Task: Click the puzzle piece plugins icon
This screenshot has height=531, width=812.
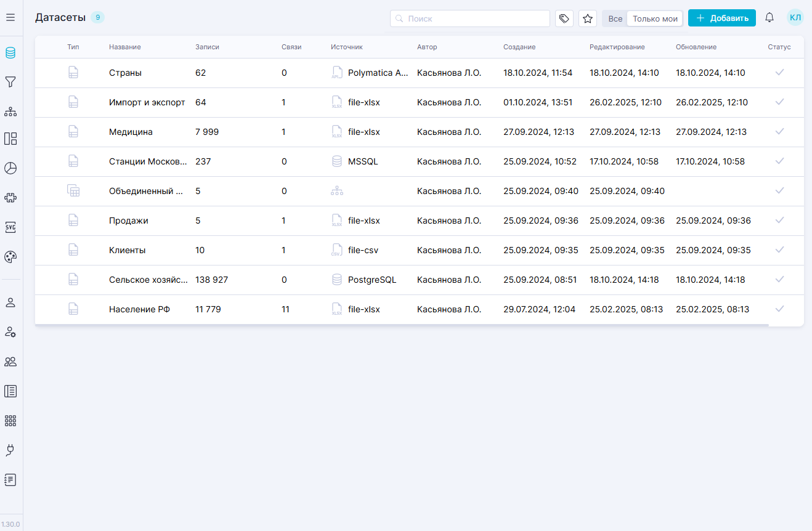Action: click(x=10, y=198)
